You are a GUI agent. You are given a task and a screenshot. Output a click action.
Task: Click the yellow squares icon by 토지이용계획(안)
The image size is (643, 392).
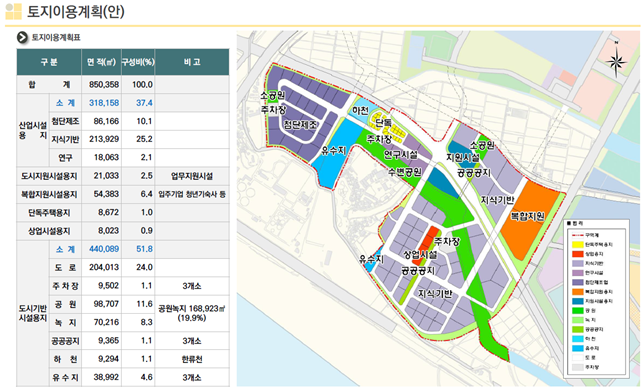(x=13, y=11)
